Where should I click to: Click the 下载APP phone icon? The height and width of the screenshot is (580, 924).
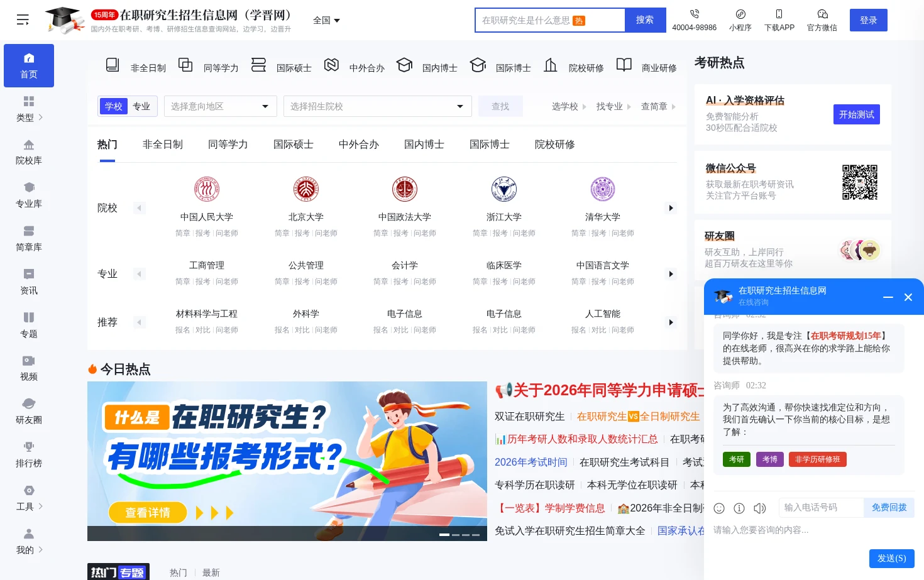tap(779, 14)
